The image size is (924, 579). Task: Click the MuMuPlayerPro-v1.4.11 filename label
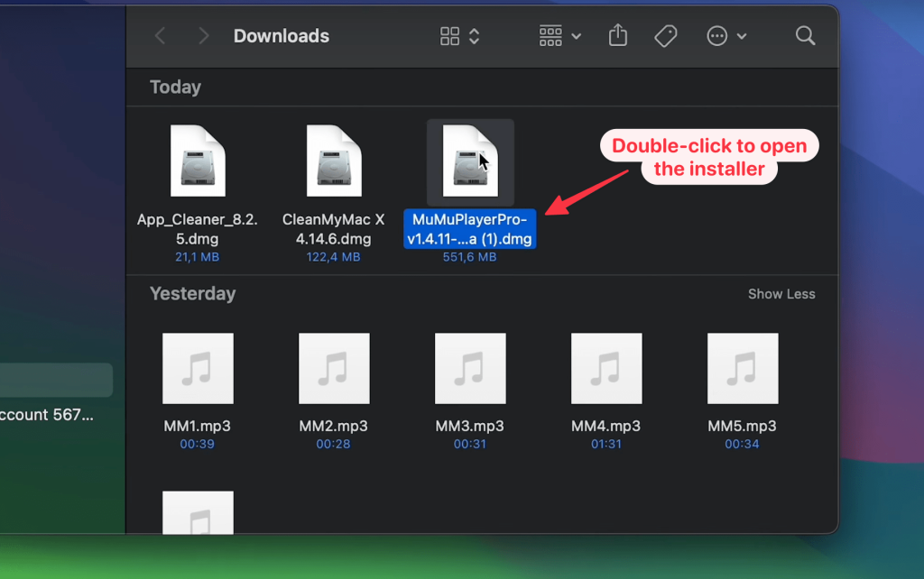[470, 229]
